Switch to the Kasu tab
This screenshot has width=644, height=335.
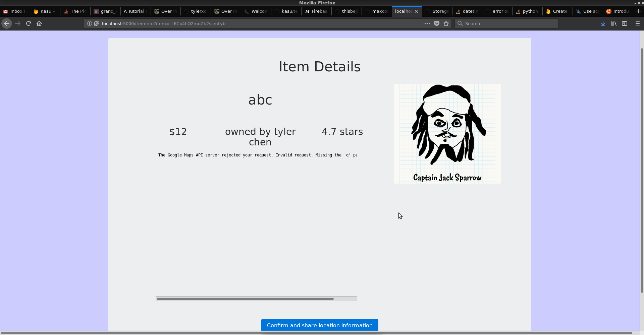point(45,11)
